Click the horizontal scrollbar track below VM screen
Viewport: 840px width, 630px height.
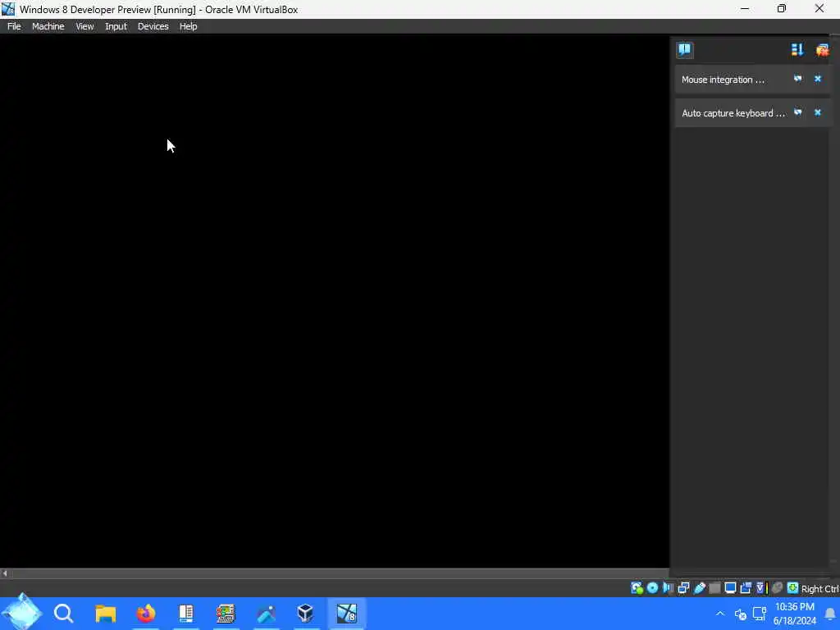[x=340, y=573]
